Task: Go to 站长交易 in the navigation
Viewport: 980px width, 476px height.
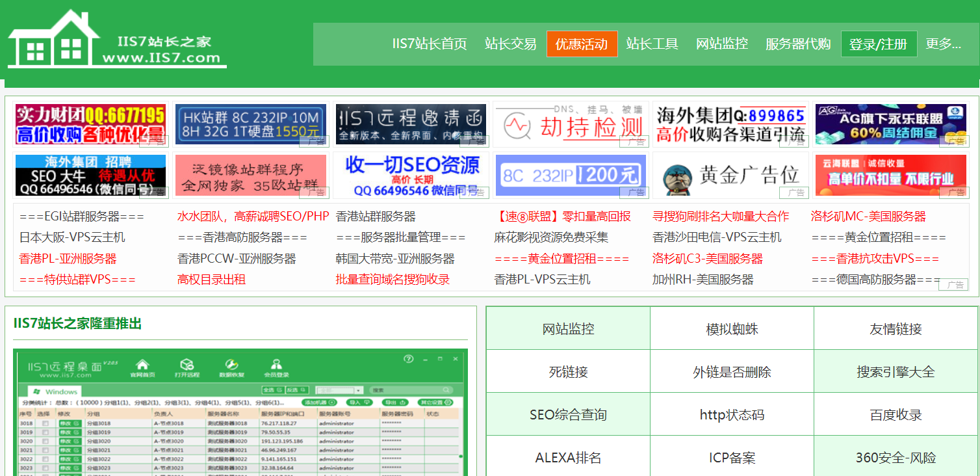Action: (x=511, y=44)
